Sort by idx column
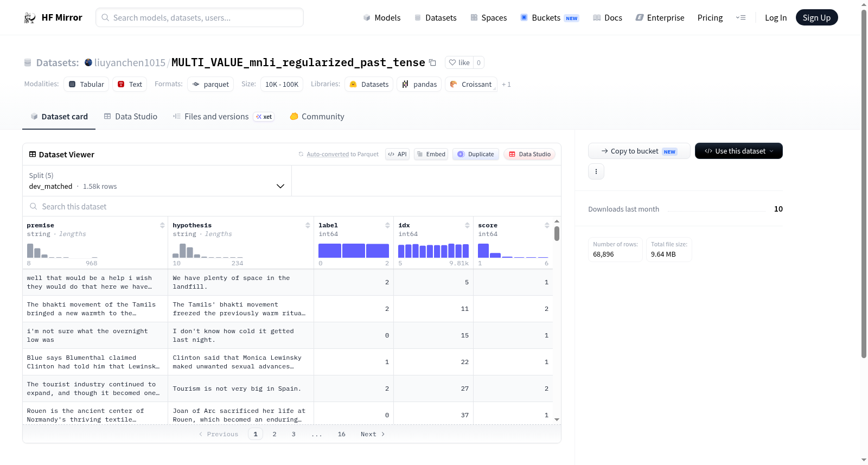868x465 pixels. [x=467, y=225]
